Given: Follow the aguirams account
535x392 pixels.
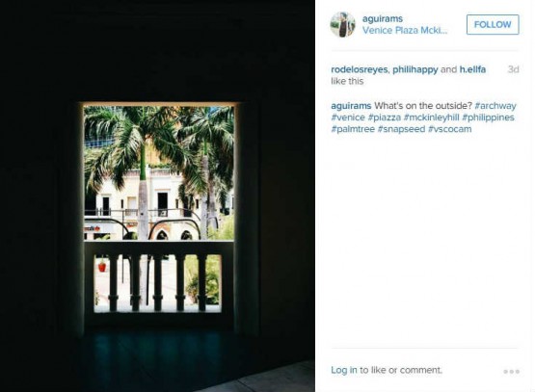Looking at the screenshot, I should (493, 24).
